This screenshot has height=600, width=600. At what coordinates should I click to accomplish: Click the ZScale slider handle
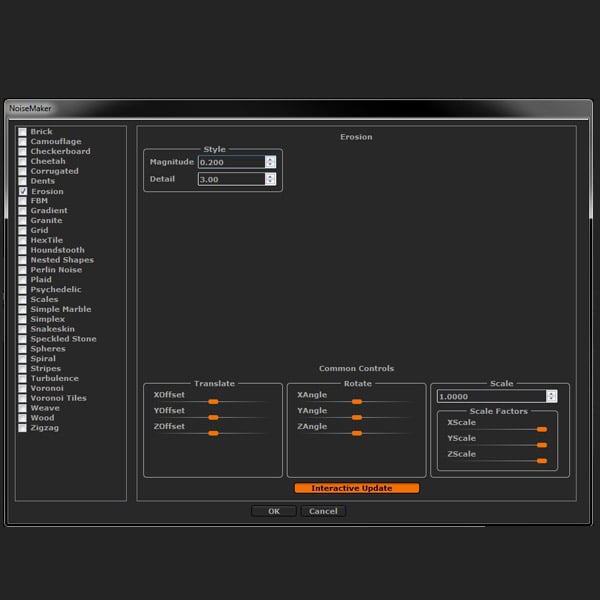click(x=542, y=461)
